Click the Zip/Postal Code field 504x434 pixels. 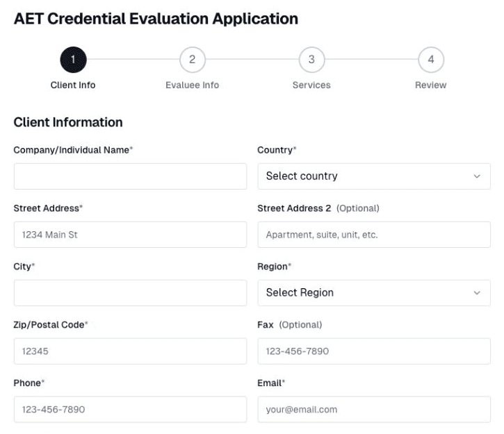coord(130,351)
